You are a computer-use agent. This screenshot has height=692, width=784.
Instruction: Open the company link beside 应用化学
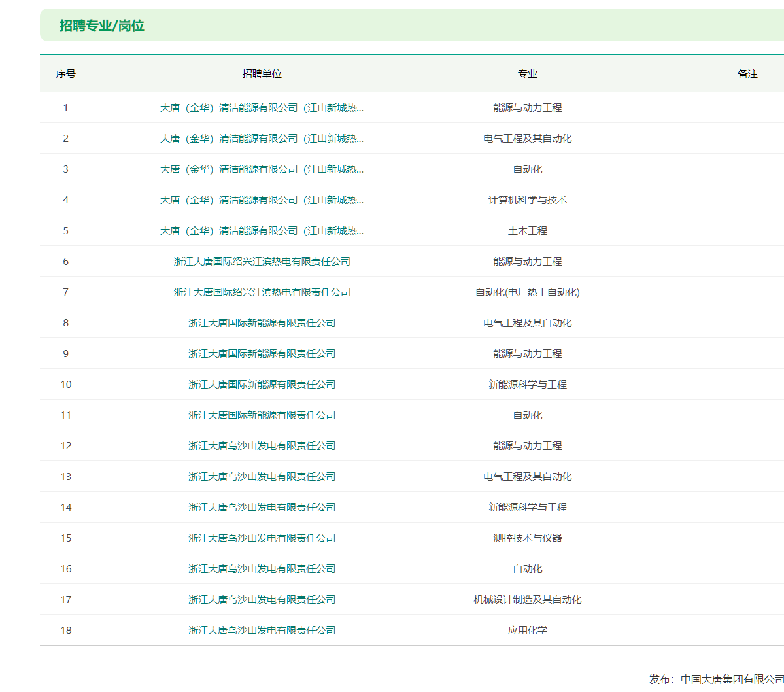tap(262, 631)
